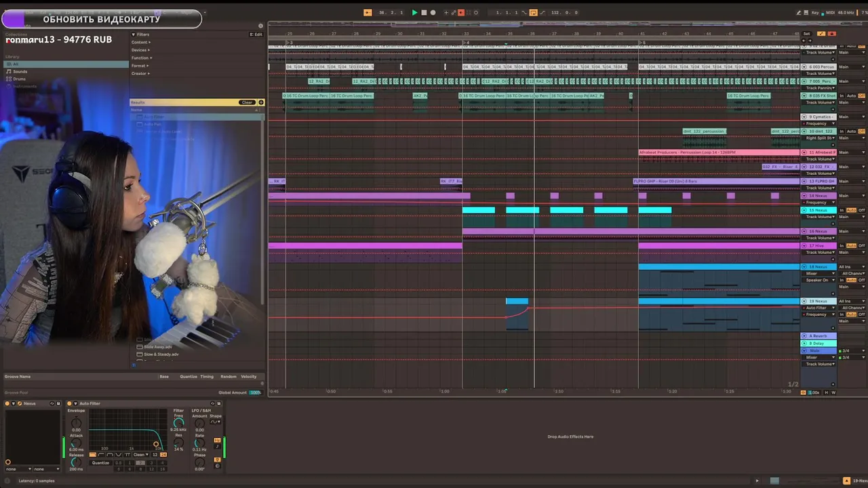Toggle MIDI Arrangement Overdub plus button

[446, 12]
